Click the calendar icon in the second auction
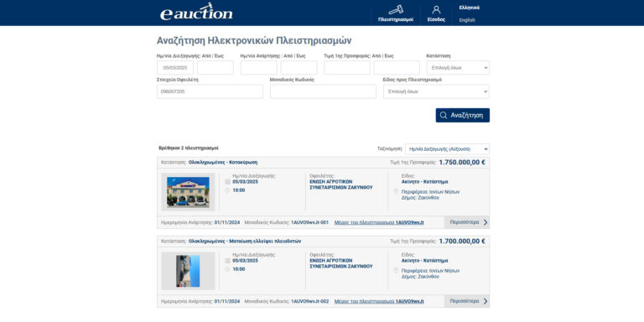This screenshot has width=644, height=322. coord(227,261)
